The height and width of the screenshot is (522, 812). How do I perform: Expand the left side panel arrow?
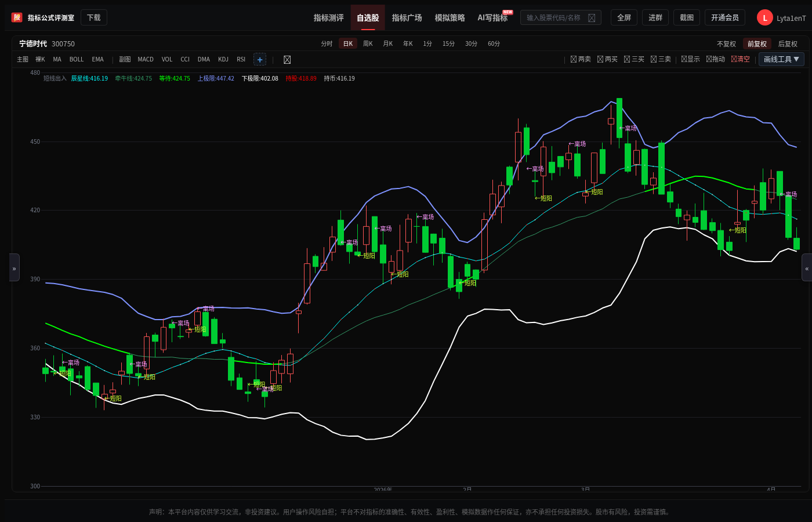tap(14, 267)
